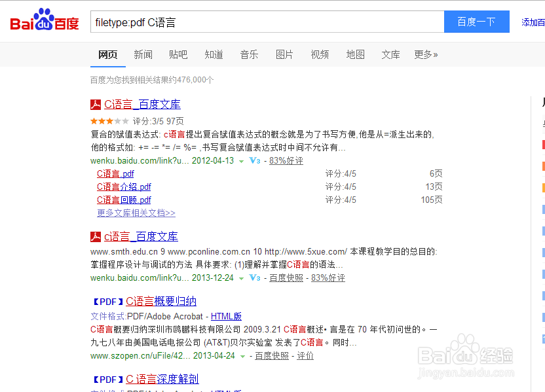
Task: Click 评价 link in szopen.cn result
Action: coord(305,356)
